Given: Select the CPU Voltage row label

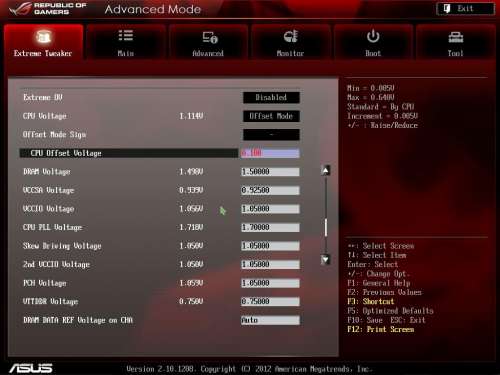Looking at the screenshot, I should click(x=45, y=116).
